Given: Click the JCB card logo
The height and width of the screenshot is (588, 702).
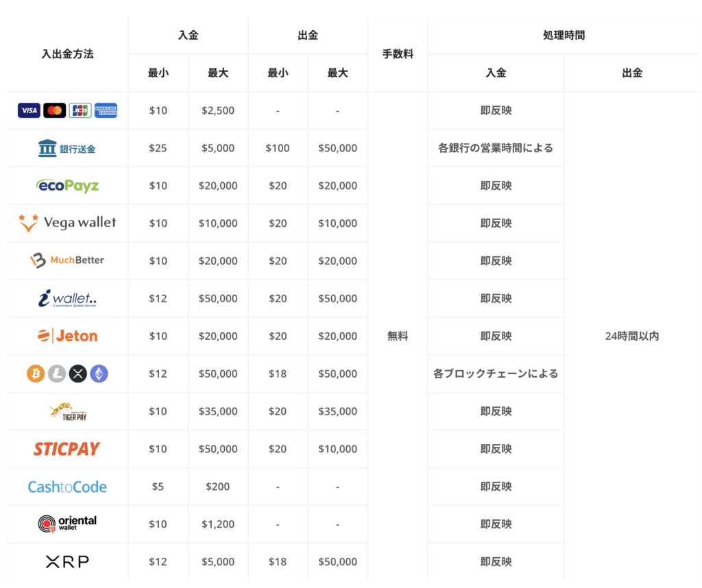Looking at the screenshot, I should pyautogui.click(x=80, y=110).
